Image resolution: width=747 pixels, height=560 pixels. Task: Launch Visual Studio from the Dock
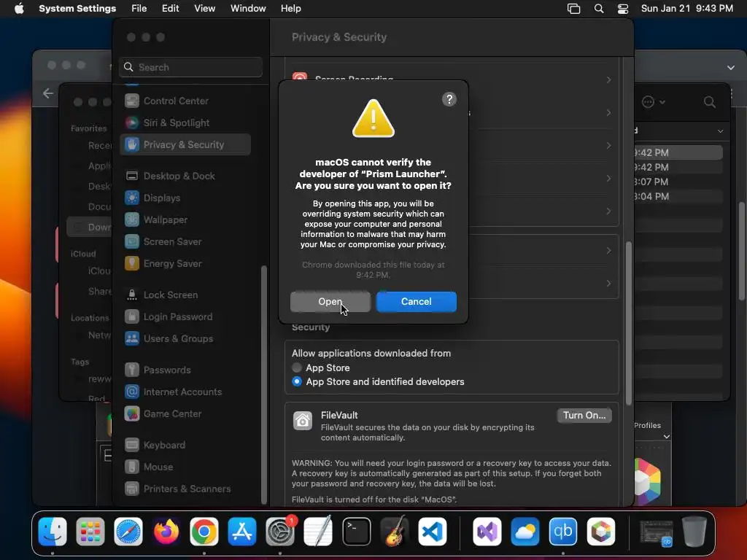[x=487, y=532]
